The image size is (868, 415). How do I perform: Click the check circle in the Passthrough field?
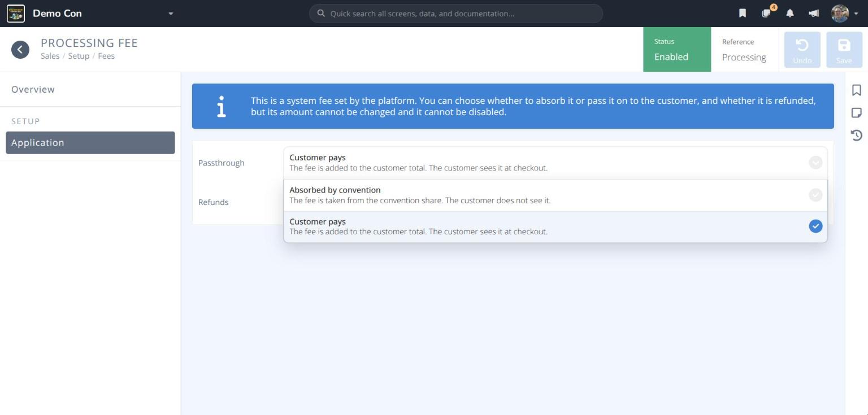point(815,163)
